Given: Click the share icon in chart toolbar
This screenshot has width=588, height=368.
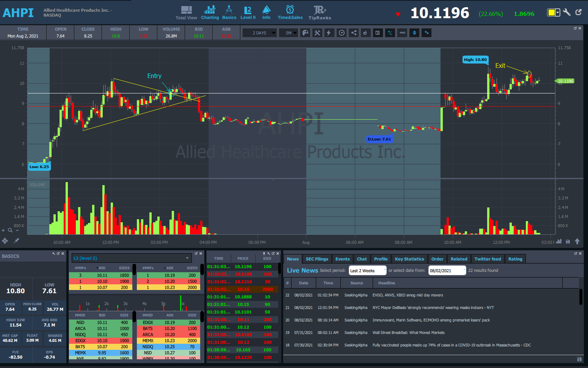Looking at the screenshot, I should click(x=354, y=33).
